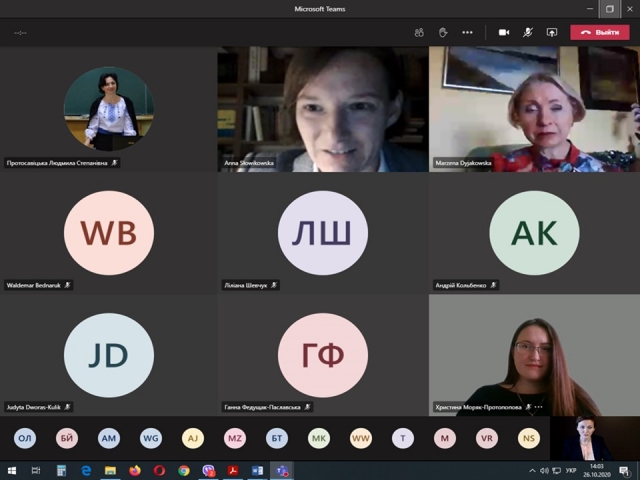Expand hidden system tray icons

532,471
